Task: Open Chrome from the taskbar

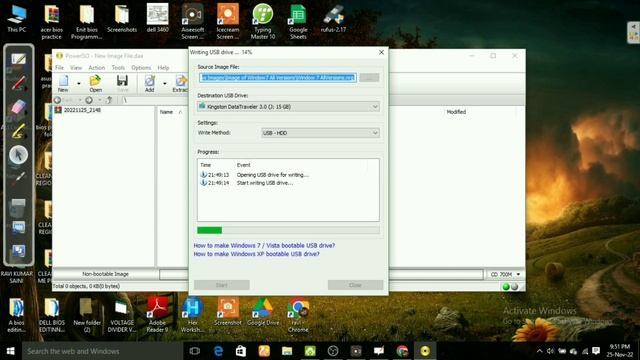Action: tap(402, 351)
